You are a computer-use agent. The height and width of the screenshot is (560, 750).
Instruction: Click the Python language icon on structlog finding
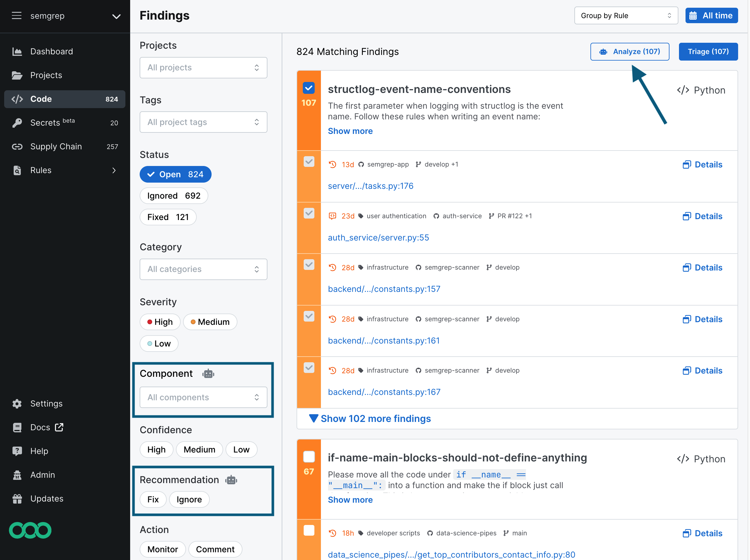coord(683,90)
